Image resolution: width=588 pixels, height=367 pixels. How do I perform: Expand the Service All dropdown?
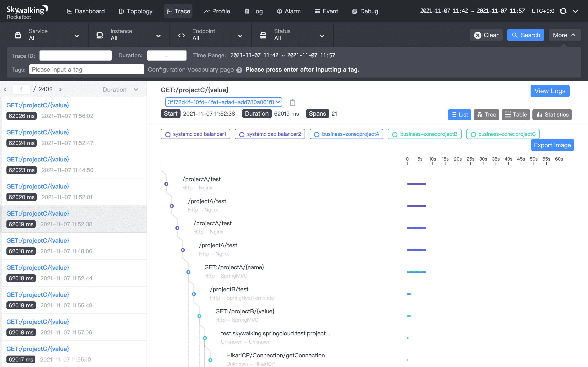[x=76, y=36]
